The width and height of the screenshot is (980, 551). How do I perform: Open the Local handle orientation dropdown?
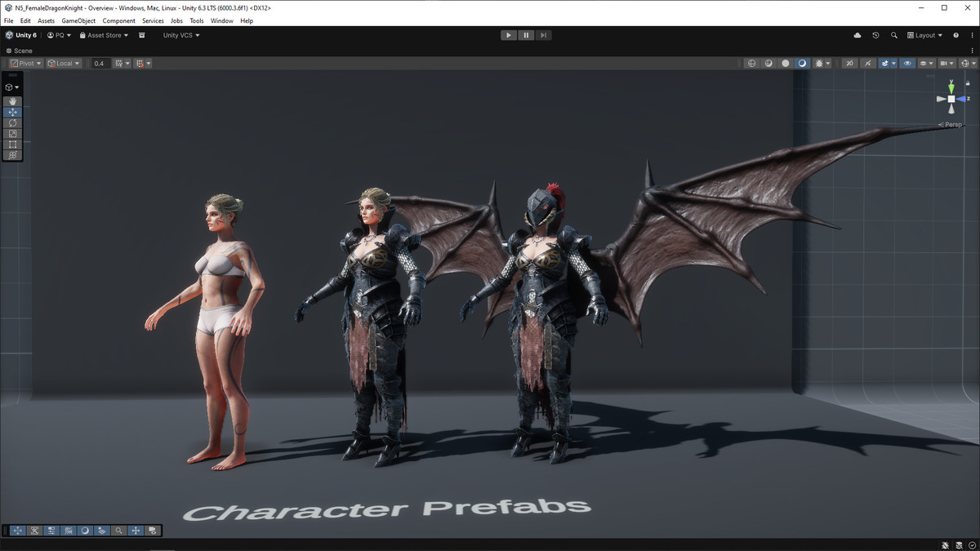tap(63, 63)
